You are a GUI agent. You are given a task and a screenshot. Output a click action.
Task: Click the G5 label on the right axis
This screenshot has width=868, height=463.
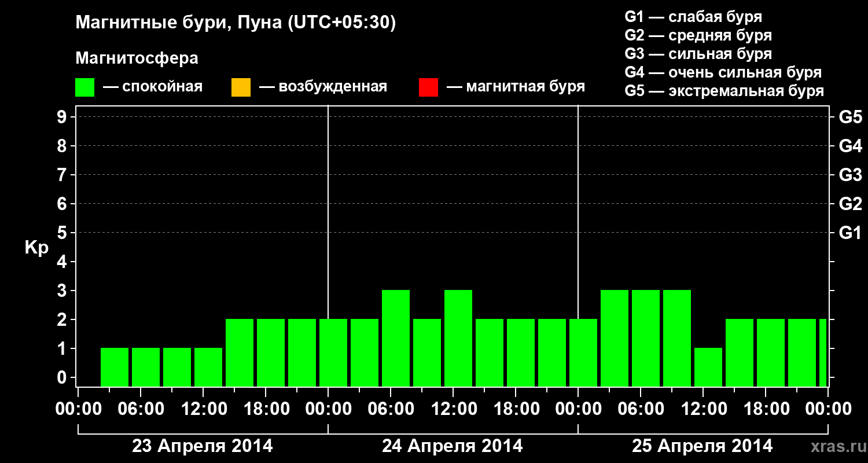(851, 117)
